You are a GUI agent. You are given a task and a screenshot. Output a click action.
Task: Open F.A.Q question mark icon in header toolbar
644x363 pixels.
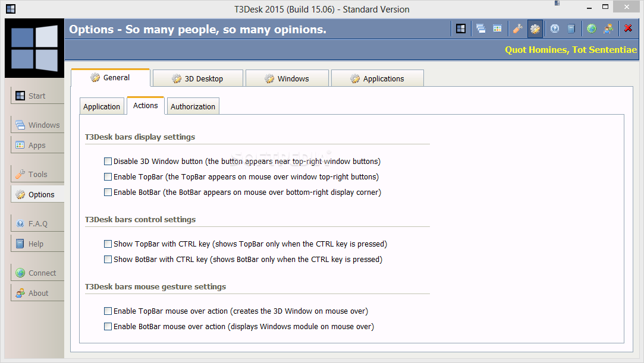click(x=555, y=29)
